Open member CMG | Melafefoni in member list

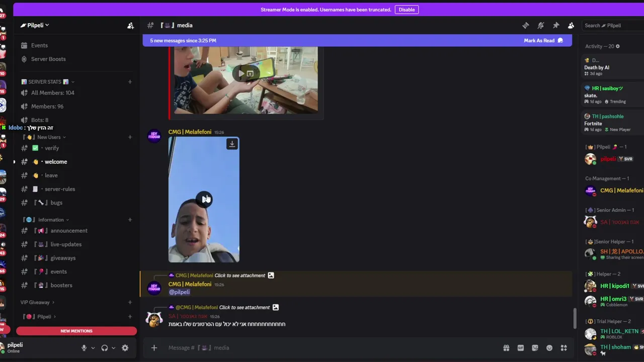coord(614,190)
